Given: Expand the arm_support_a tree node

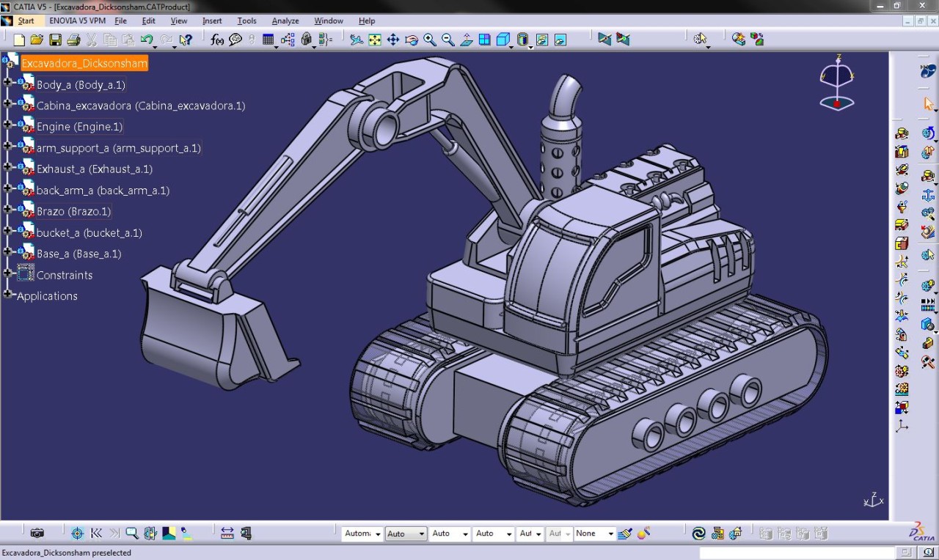Looking at the screenshot, I should tap(7, 146).
